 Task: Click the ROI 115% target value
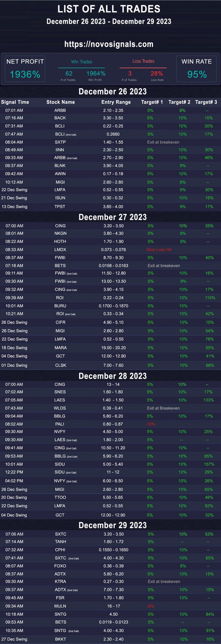tap(210, 298)
